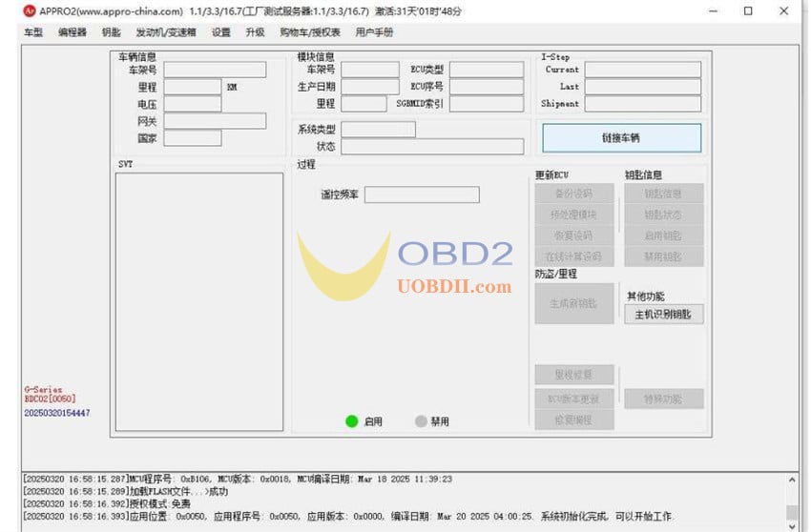Click the 启用钥匙 button
Image resolution: width=811 pixels, height=532 pixels.
(x=664, y=235)
